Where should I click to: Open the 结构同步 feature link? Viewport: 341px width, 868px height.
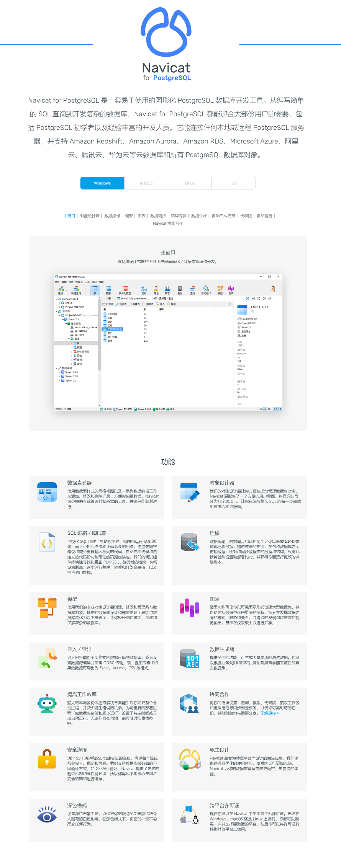click(x=179, y=216)
